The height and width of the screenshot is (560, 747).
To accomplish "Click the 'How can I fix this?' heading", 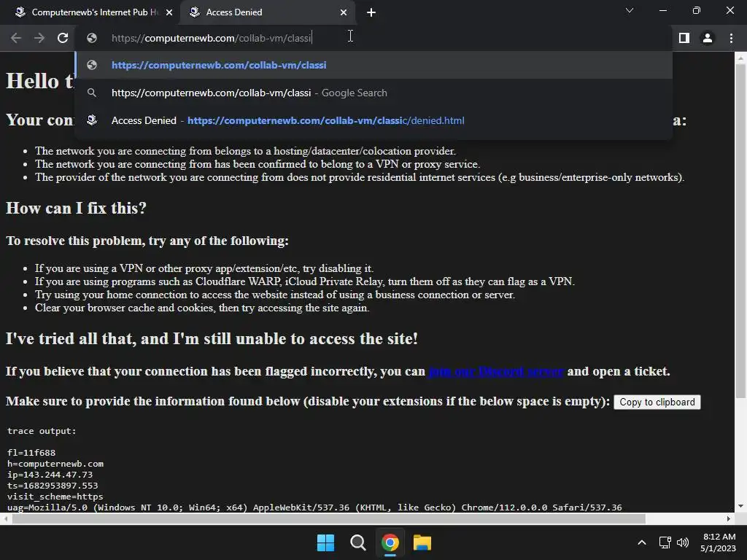I will [x=76, y=209].
